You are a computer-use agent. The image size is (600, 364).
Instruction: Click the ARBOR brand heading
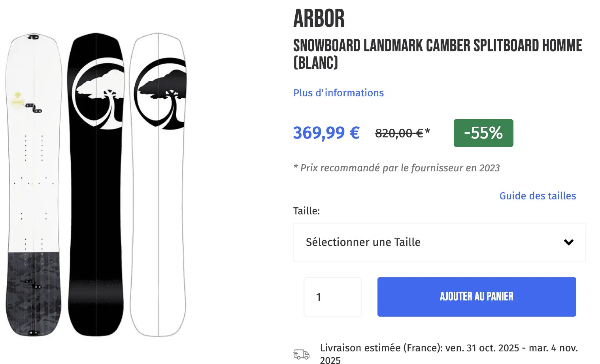319,18
